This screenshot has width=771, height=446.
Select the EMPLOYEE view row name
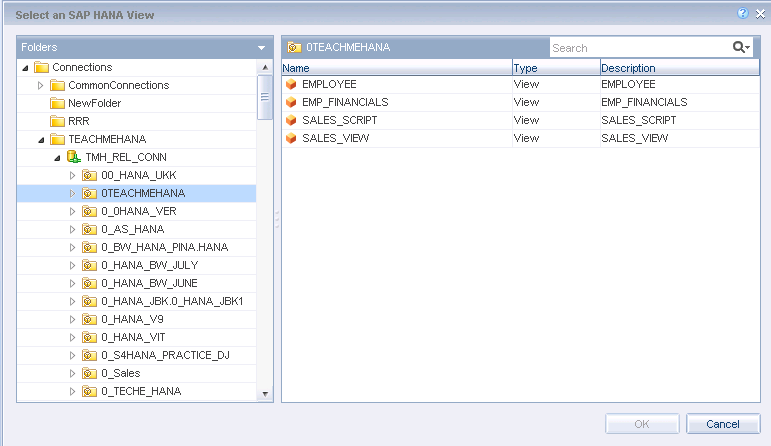pos(329,84)
